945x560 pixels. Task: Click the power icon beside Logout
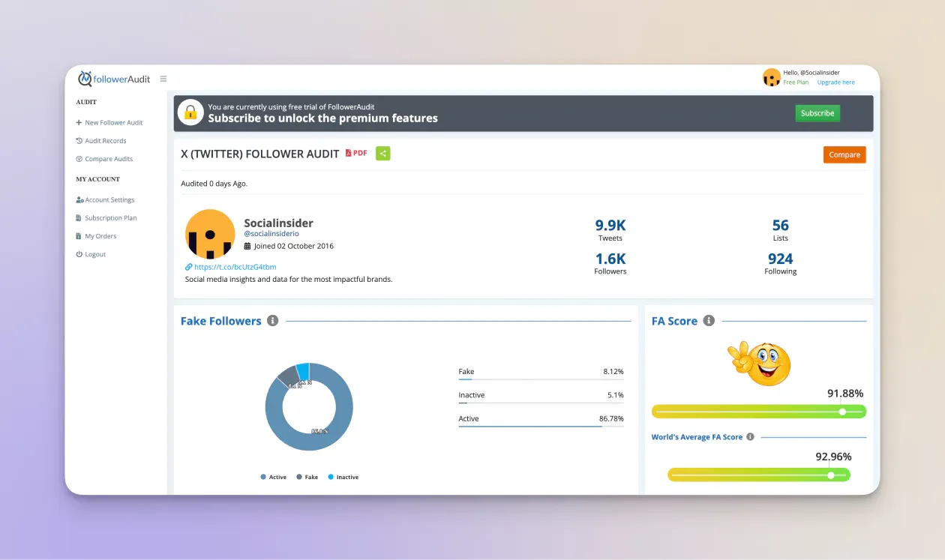79,254
